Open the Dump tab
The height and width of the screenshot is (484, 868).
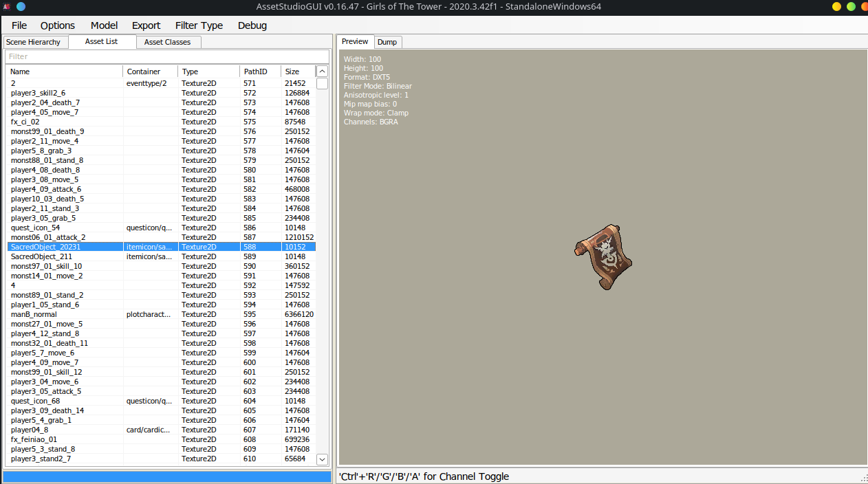tap(387, 42)
